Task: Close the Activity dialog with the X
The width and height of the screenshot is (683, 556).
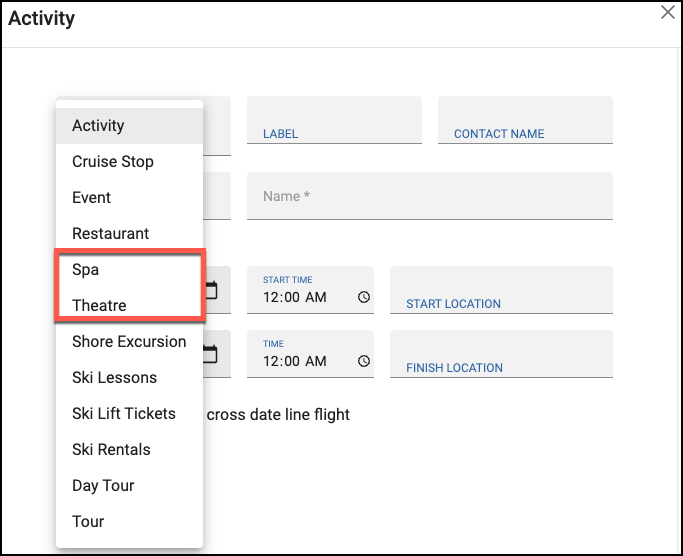Action: (x=667, y=12)
